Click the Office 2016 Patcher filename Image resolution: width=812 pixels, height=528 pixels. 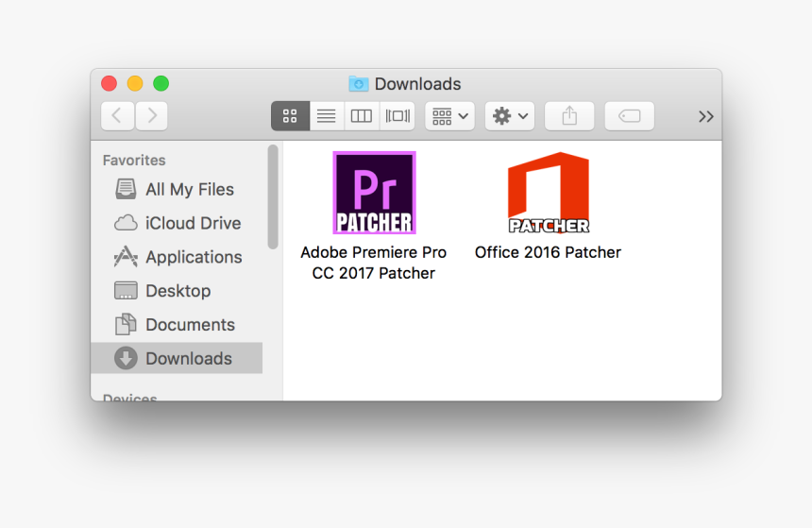click(x=548, y=252)
